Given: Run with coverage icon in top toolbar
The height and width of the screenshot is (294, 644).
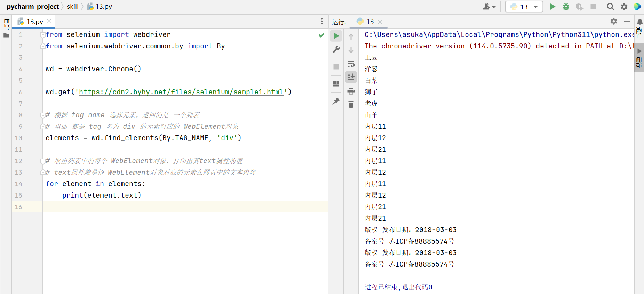Looking at the screenshot, I should coord(580,7).
